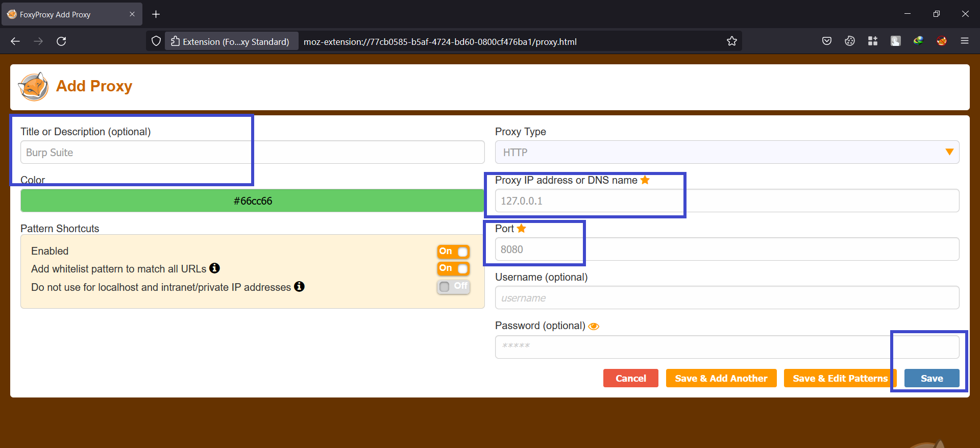980x448 pixels.
Task: Click the Port input field
Action: pyautogui.click(x=727, y=249)
